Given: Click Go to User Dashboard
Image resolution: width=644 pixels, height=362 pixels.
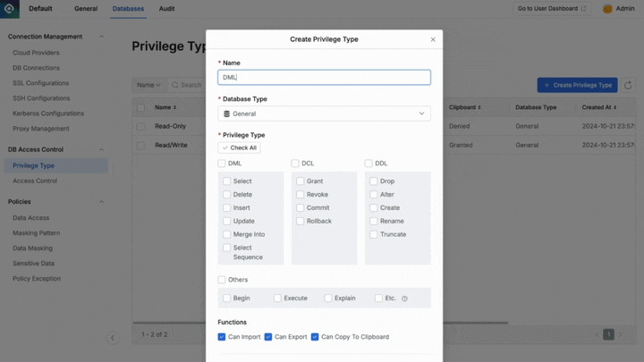Looking at the screenshot, I should coord(552,9).
